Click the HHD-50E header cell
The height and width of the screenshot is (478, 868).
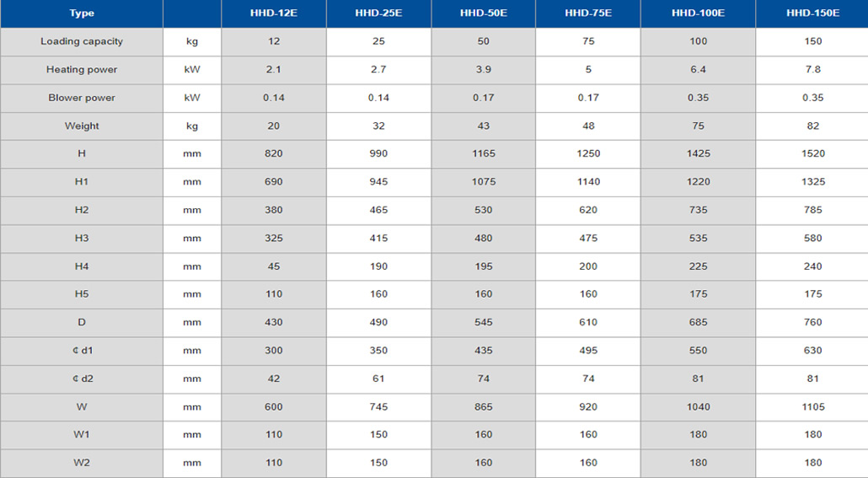483,13
